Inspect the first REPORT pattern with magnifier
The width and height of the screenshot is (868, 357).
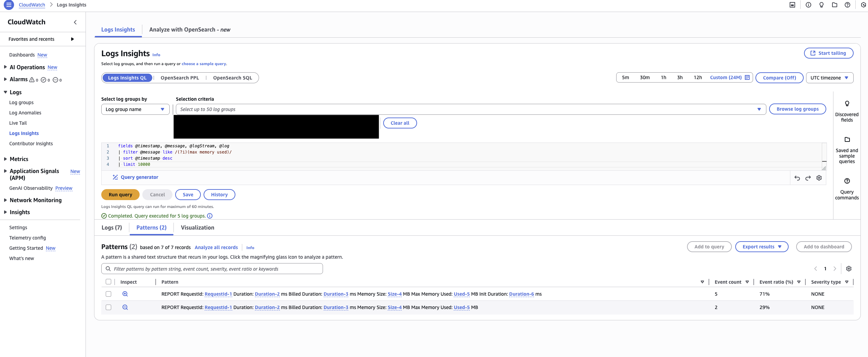click(x=125, y=294)
